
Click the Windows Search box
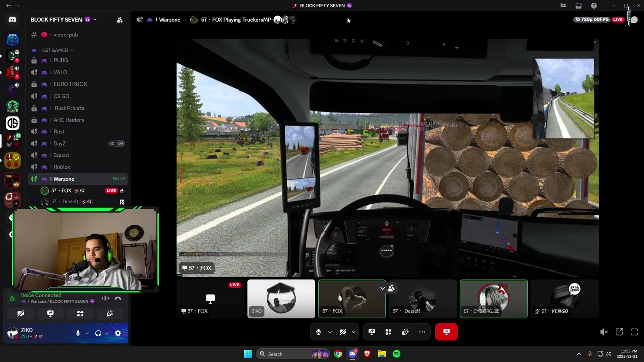(292, 354)
